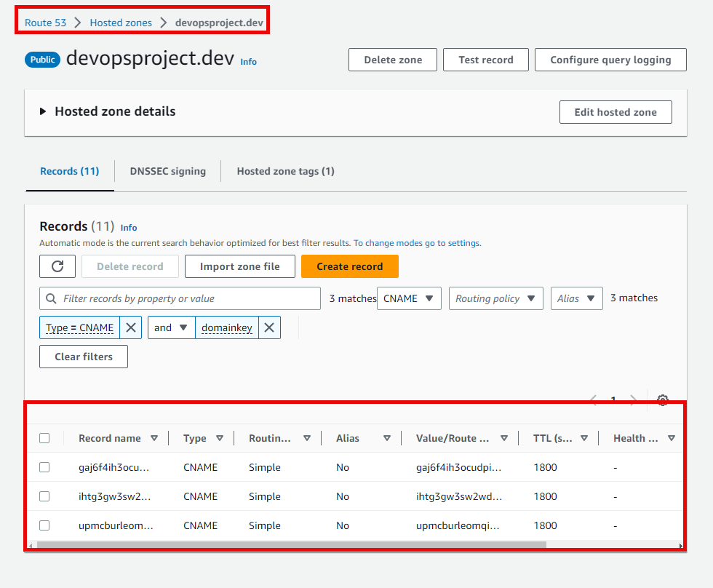
Task: Sort by Routing policy column arrow
Action: [307, 438]
